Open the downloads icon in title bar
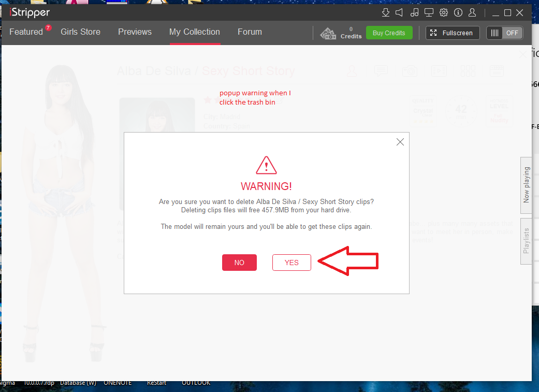539x392 pixels. tap(386, 13)
